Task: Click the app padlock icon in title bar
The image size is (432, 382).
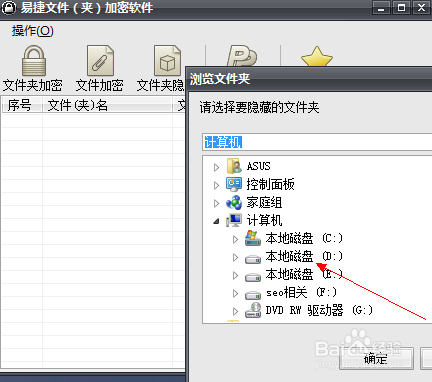Action: (9, 7)
